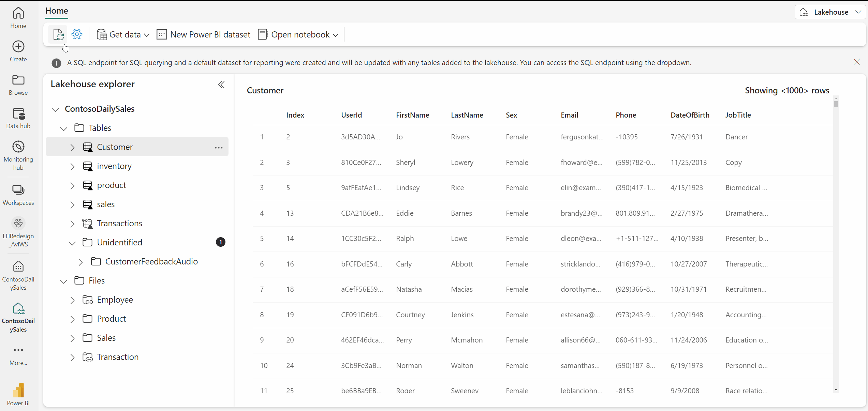Toggle Lakehouse explorer collapse panel

[x=221, y=85]
